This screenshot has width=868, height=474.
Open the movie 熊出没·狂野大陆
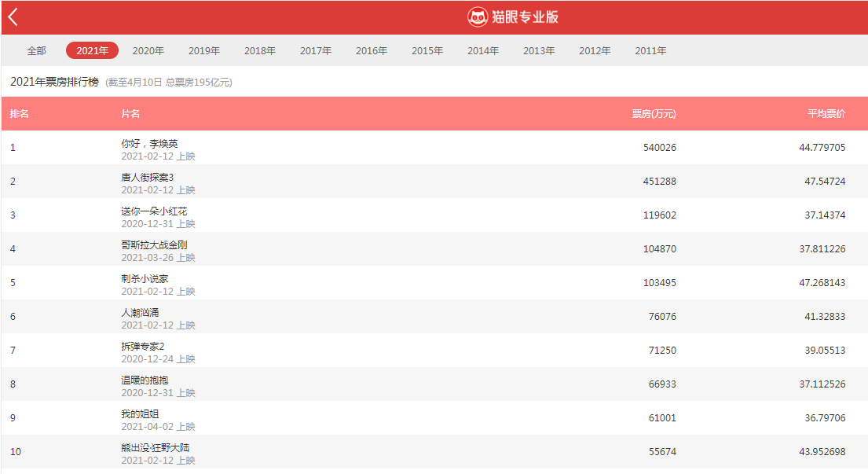(155, 447)
